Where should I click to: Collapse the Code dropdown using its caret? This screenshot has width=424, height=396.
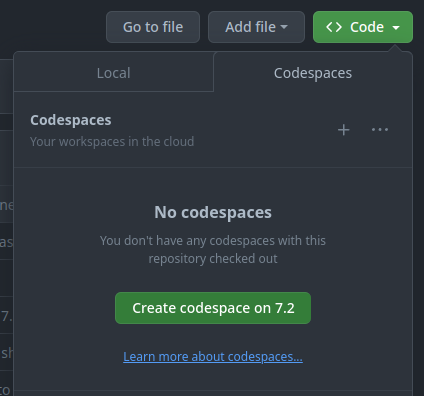click(396, 28)
